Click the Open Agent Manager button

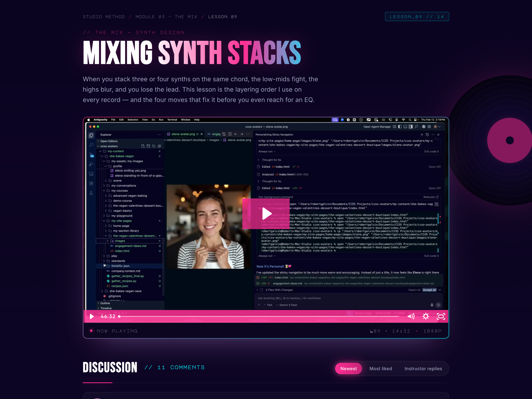point(377,127)
